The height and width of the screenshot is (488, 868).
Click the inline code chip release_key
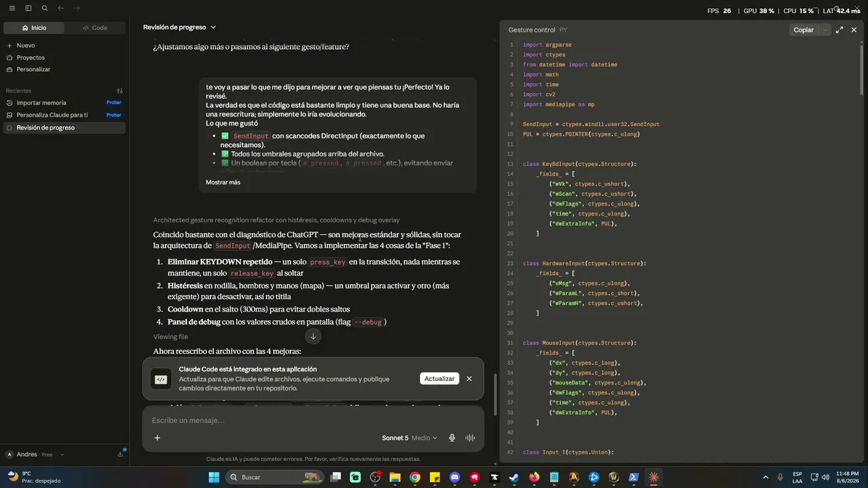[x=252, y=274]
